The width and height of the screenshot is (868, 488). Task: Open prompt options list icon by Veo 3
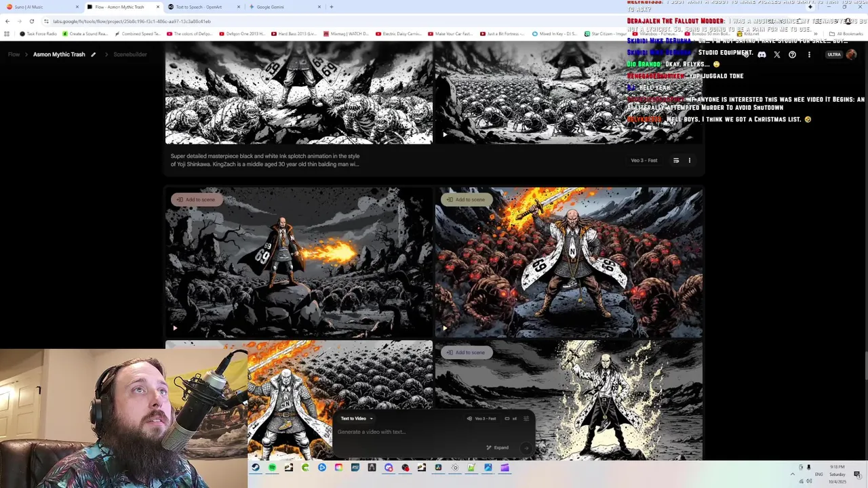pyautogui.click(x=676, y=161)
